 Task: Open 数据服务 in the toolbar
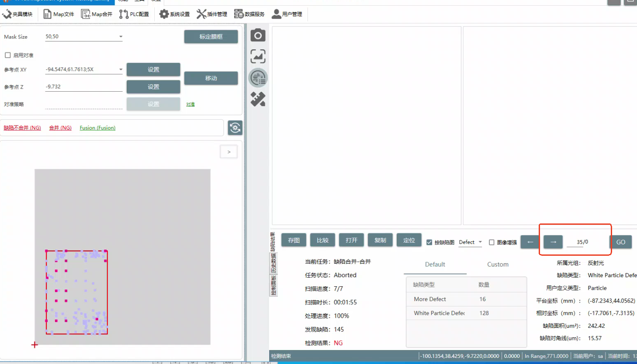point(249,14)
